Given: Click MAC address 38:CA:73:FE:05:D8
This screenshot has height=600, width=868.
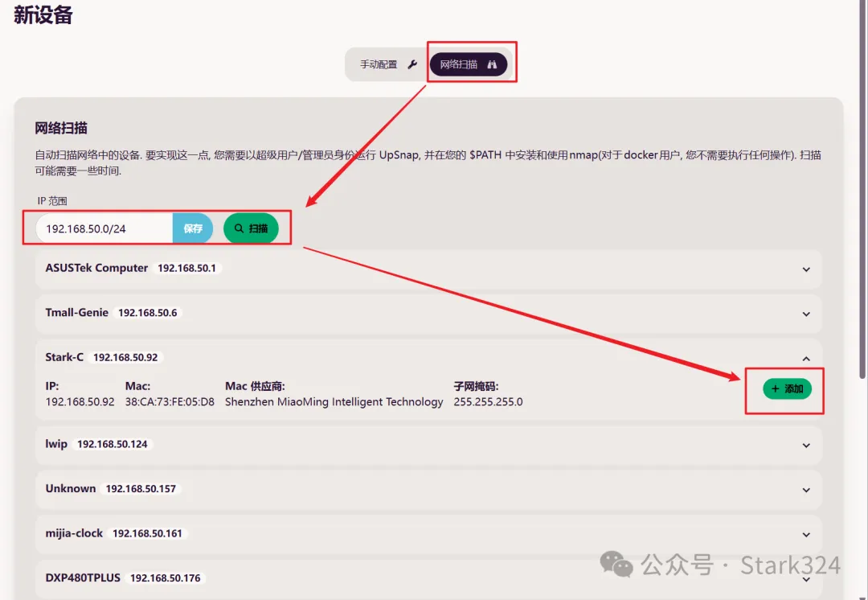Looking at the screenshot, I should tap(170, 401).
